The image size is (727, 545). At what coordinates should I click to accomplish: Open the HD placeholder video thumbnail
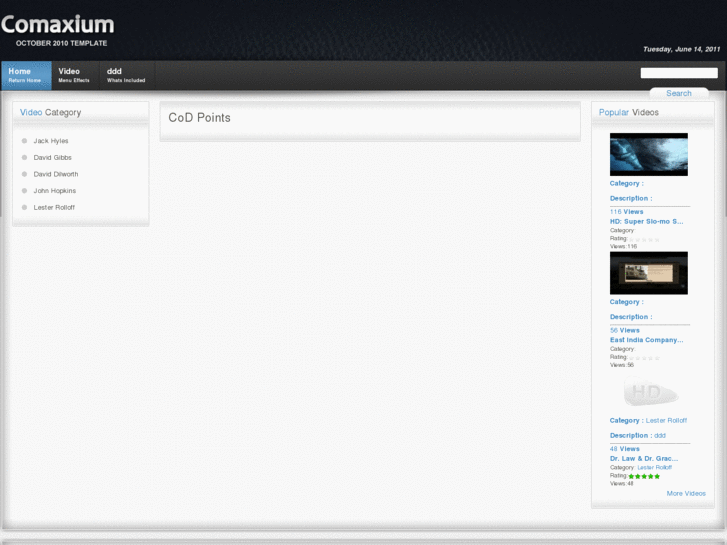point(650,391)
